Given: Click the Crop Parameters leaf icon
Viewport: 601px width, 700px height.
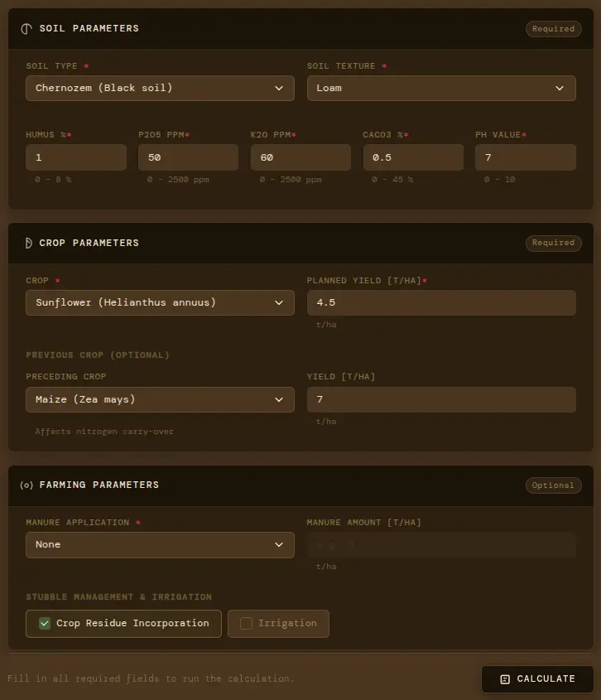Looking at the screenshot, I should pos(26,243).
